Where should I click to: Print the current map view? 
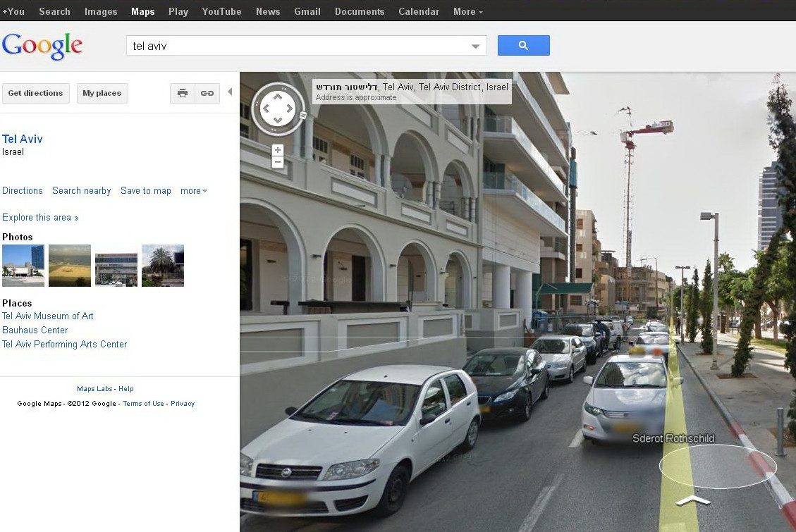[x=182, y=92]
